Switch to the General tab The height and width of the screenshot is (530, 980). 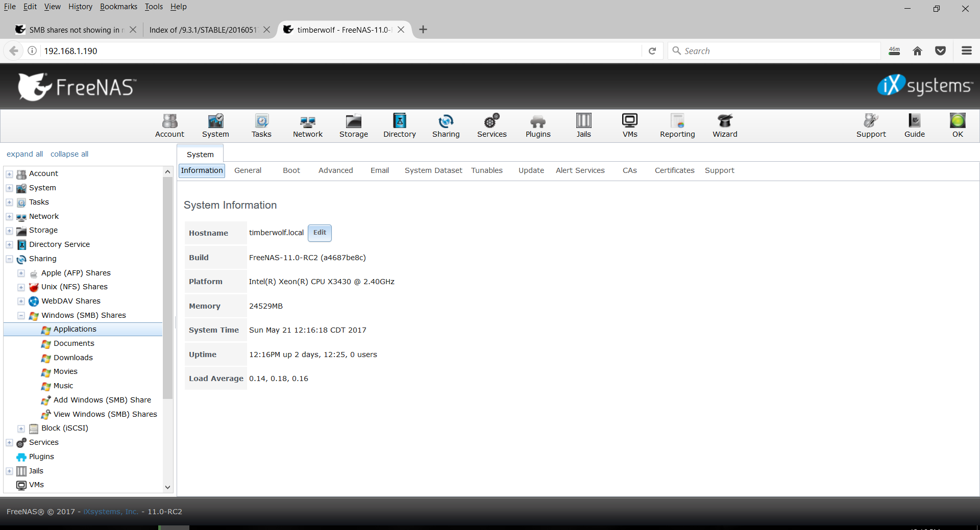[248, 170]
